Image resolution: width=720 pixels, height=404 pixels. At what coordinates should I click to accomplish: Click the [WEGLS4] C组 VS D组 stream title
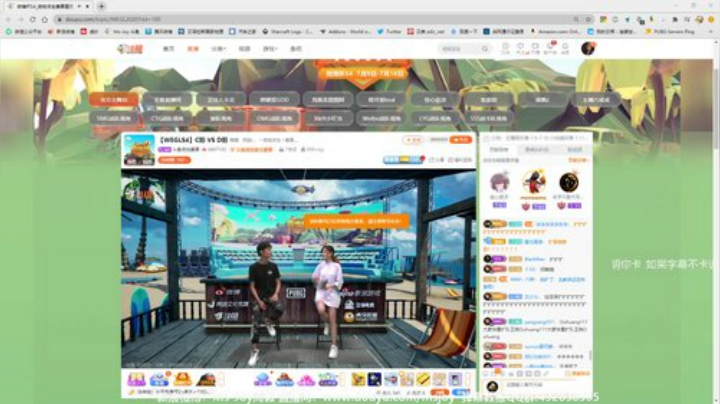(x=193, y=140)
